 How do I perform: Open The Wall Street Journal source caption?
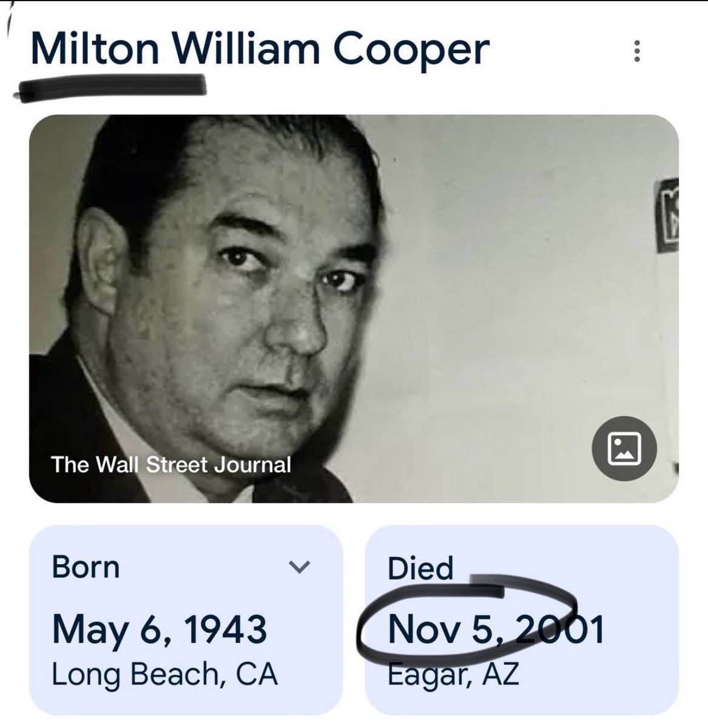click(x=171, y=465)
